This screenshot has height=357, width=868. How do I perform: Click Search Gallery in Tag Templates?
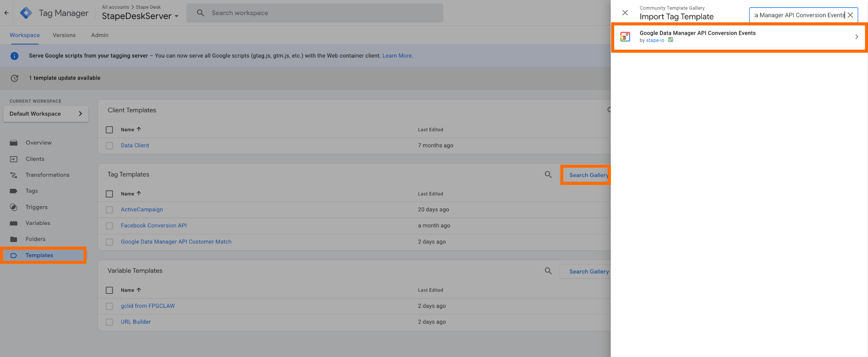click(x=589, y=175)
